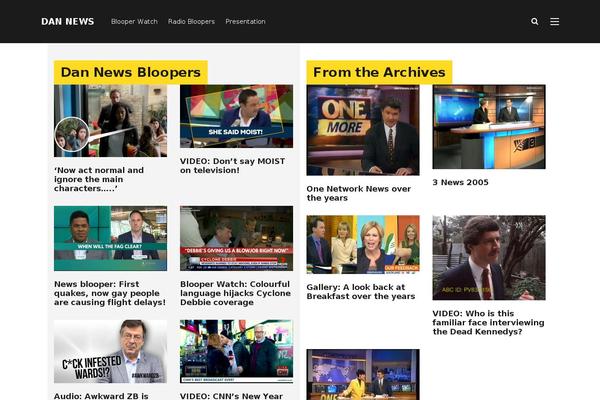Read 'Now act normal and ignore the main characters' article
This screenshot has height=400, width=600.
(99, 179)
